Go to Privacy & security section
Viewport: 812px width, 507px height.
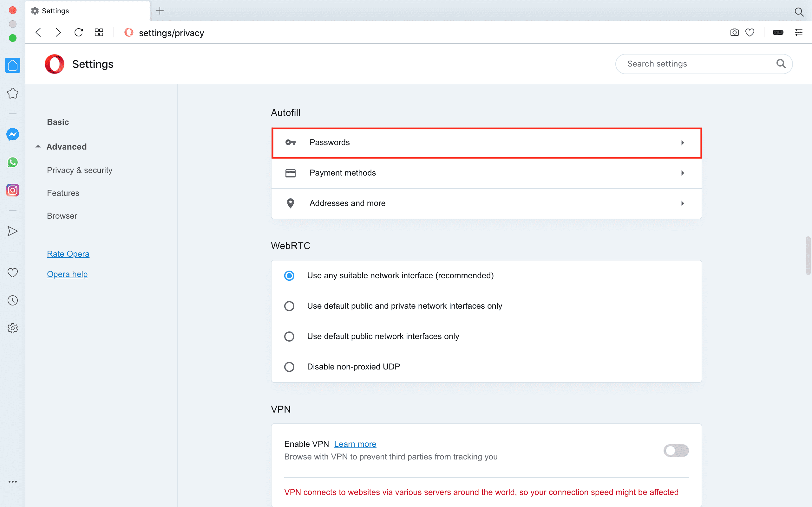point(80,170)
